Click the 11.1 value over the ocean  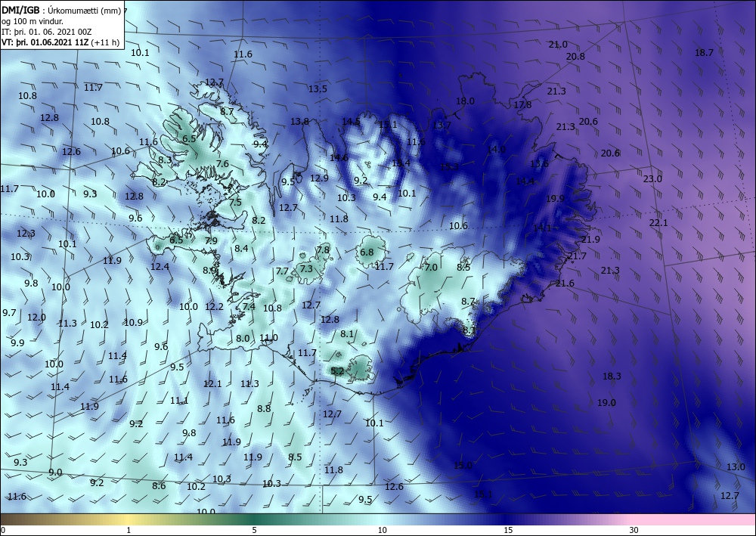(x=179, y=401)
